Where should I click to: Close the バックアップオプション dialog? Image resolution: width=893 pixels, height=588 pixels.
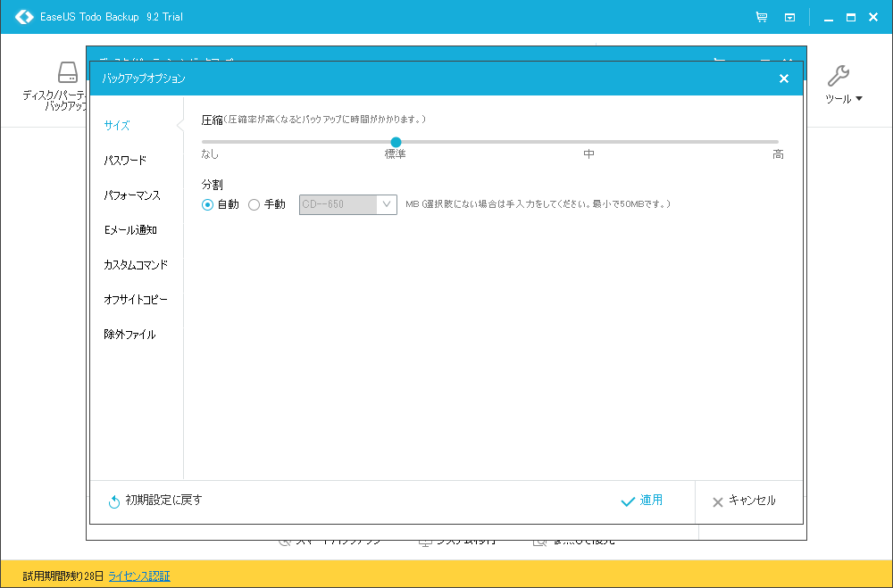(x=783, y=78)
